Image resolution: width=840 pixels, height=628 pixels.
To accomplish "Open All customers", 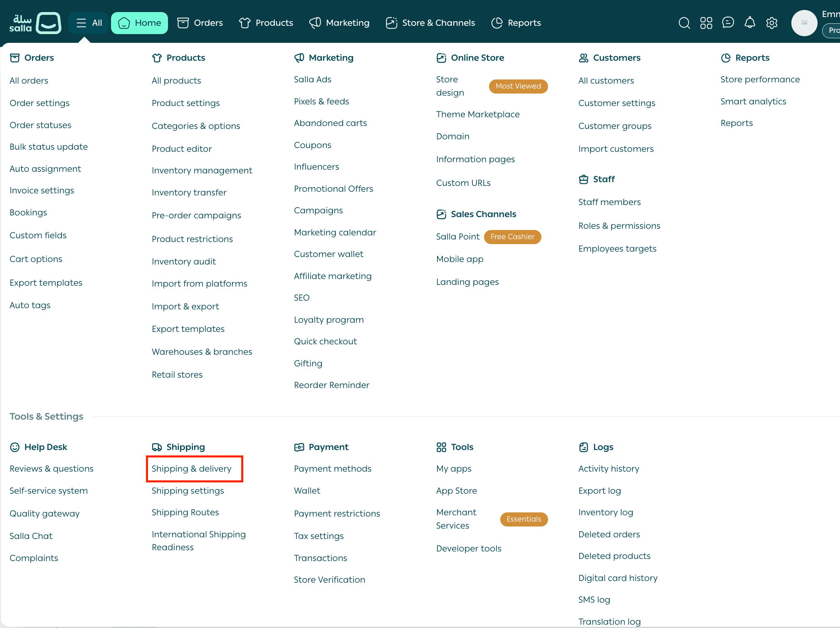I will click(606, 81).
